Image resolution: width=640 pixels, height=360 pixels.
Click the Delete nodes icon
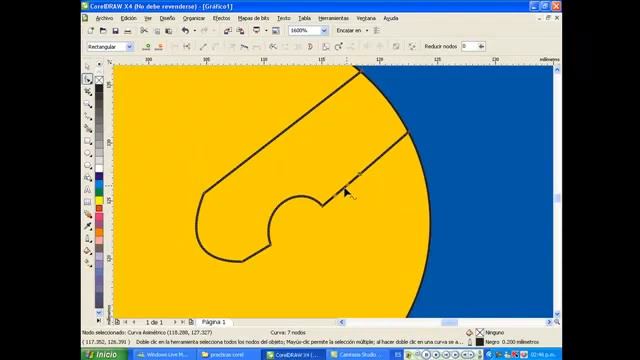coord(160,47)
